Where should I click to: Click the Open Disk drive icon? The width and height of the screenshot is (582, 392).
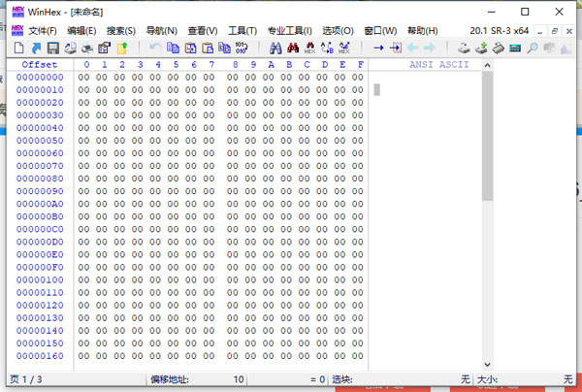464,48
